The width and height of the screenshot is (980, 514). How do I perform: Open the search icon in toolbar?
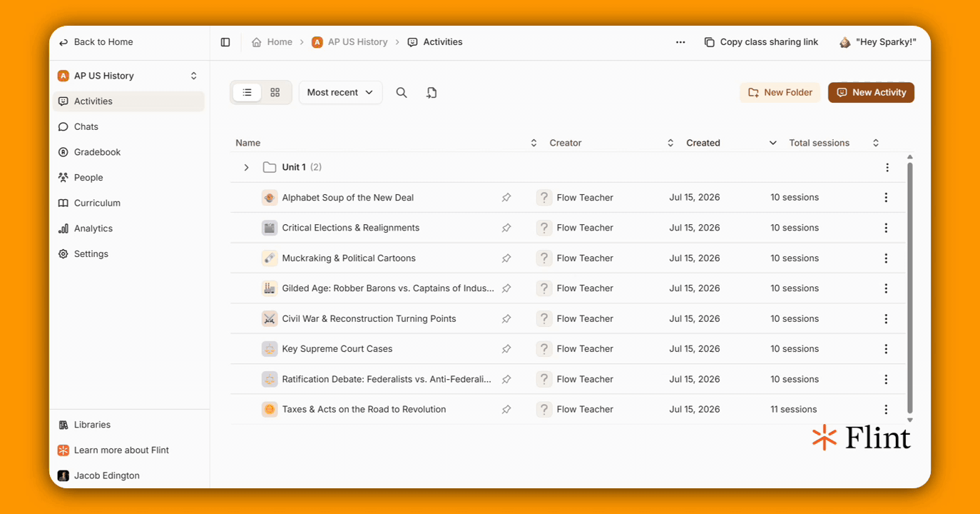(x=402, y=93)
